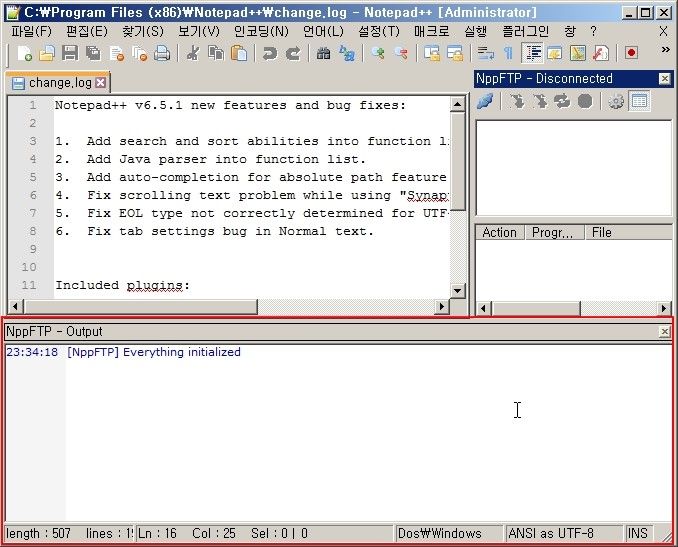Image resolution: width=678 pixels, height=547 pixels.
Task: Open the 플러그인 menu
Action: [x=525, y=31]
